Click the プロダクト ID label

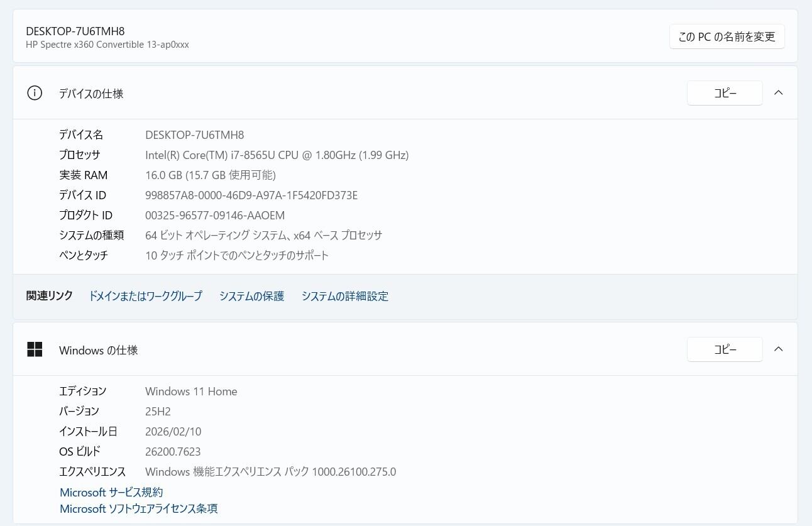85,215
